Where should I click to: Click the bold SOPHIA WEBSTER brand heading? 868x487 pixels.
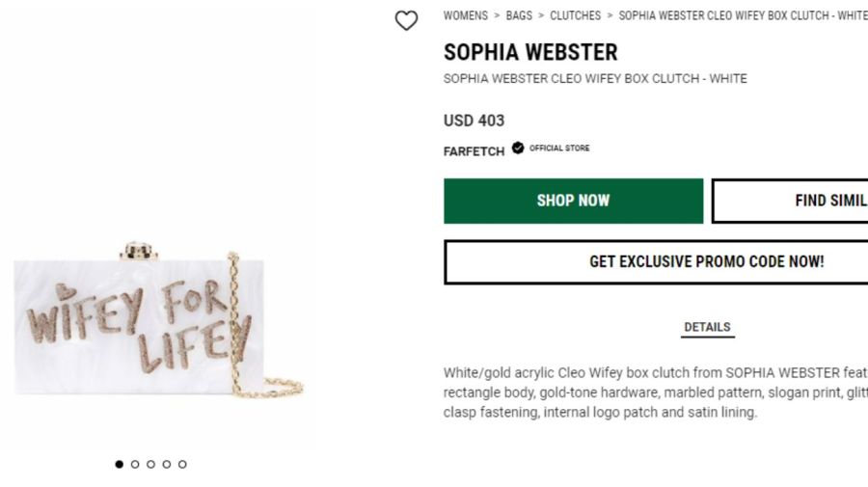(x=530, y=52)
